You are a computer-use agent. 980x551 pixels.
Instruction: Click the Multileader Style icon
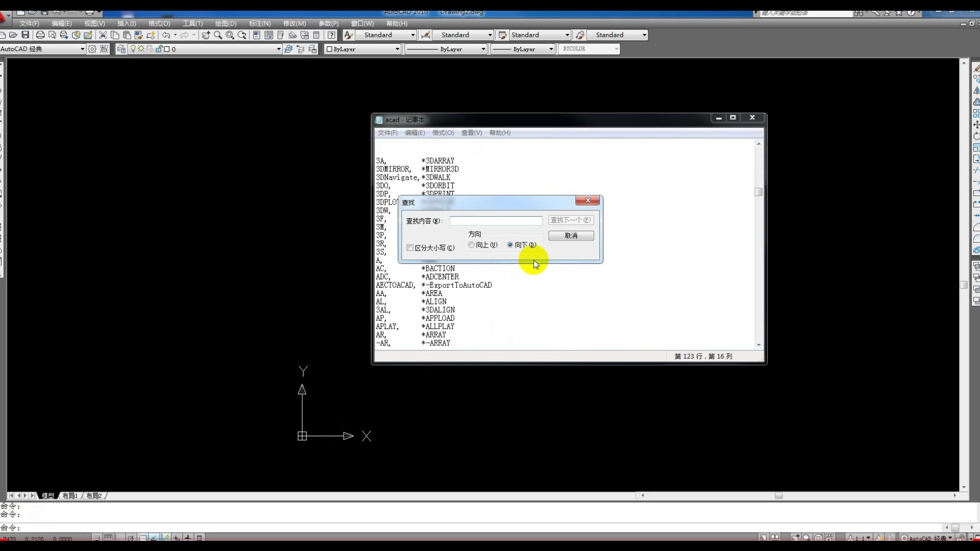coord(580,35)
